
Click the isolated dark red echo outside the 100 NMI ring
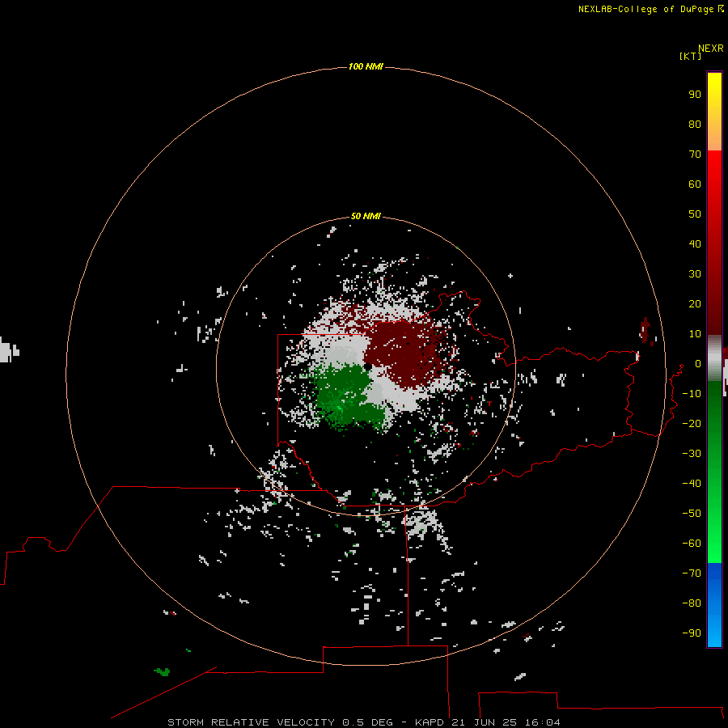point(646,331)
